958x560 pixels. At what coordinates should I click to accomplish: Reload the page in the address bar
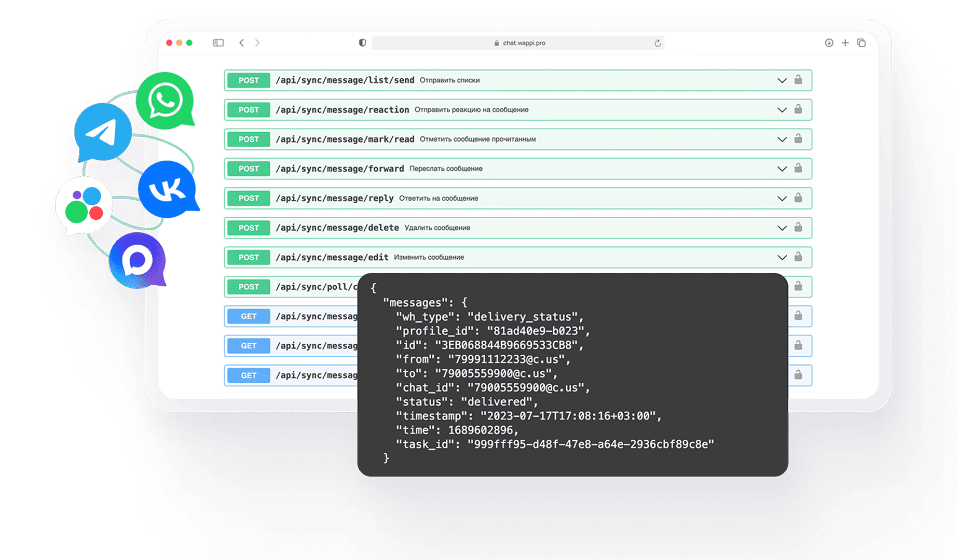[658, 44]
